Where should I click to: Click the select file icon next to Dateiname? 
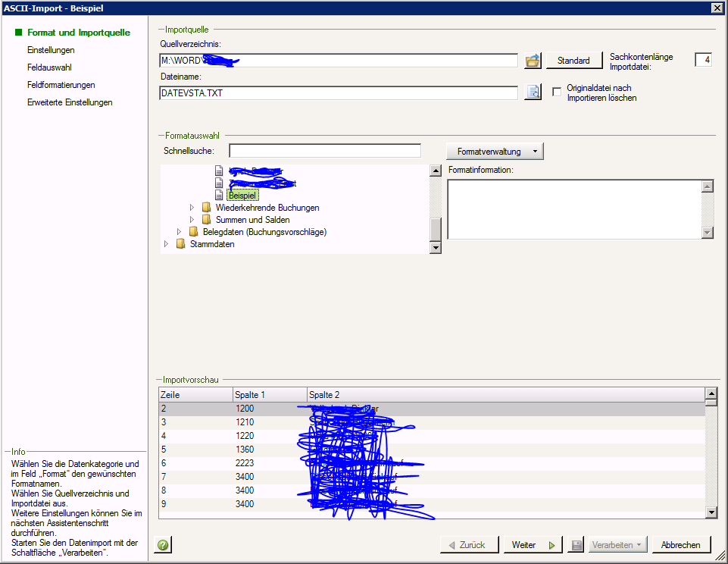pyautogui.click(x=533, y=92)
